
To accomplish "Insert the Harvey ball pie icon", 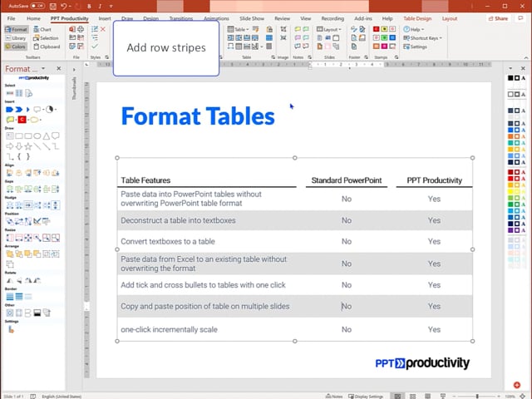I will pyautogui.click(x=50, y=109).
